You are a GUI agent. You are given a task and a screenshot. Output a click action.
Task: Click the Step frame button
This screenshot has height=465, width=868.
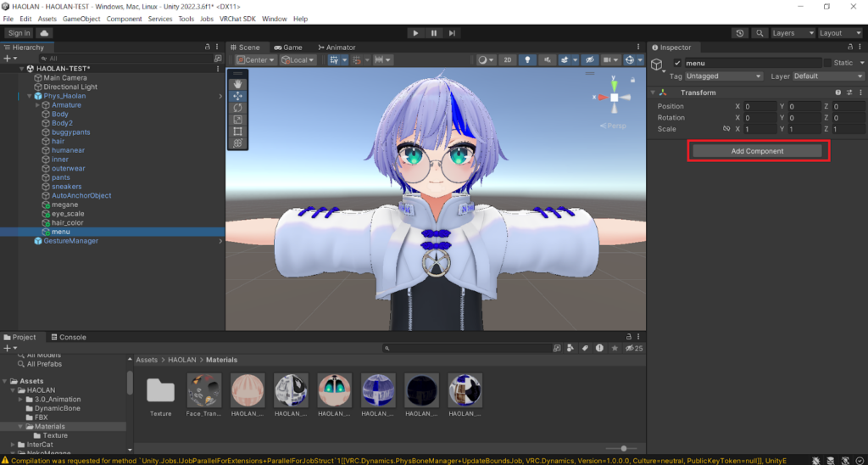452,33
